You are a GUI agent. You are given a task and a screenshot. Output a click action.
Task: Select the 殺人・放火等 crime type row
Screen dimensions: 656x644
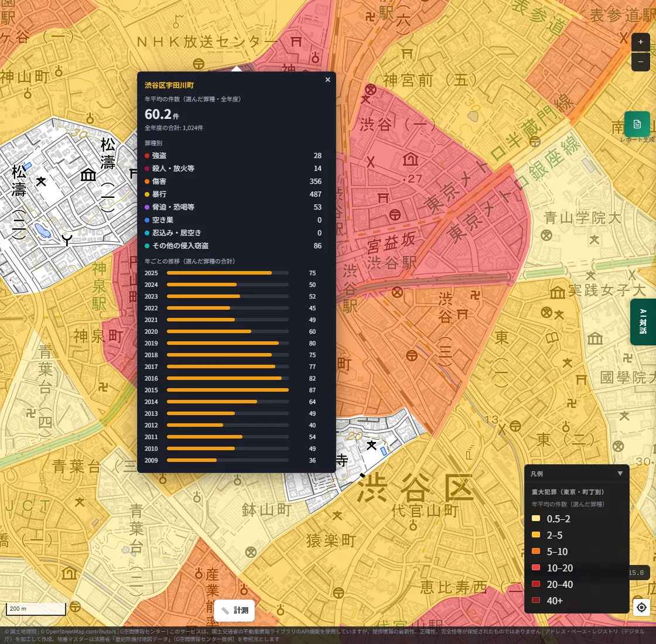click(x=233, y=169)
